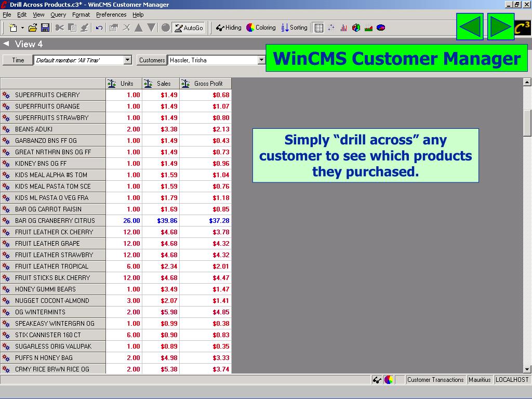
Task: Open the Hiding options
Action: [229, 28]
